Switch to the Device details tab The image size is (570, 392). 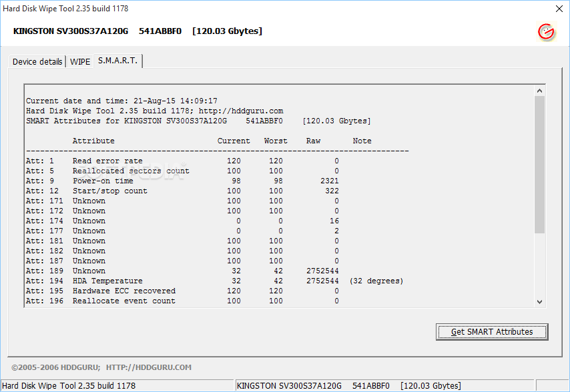click(x=37, y=62)
